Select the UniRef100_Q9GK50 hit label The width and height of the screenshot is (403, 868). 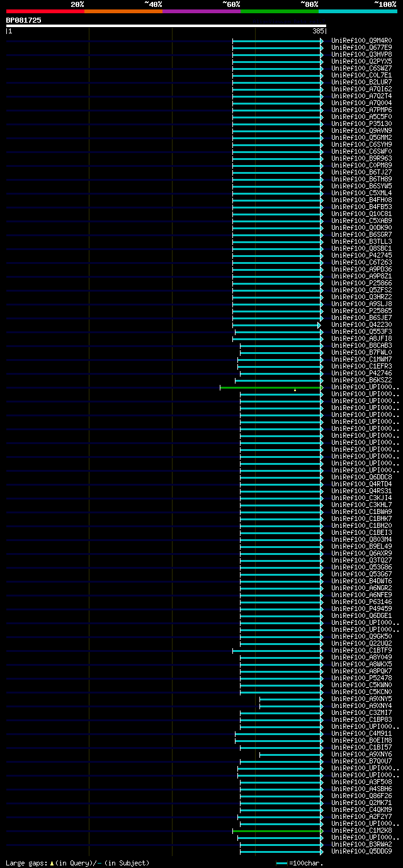pos(361,636)
